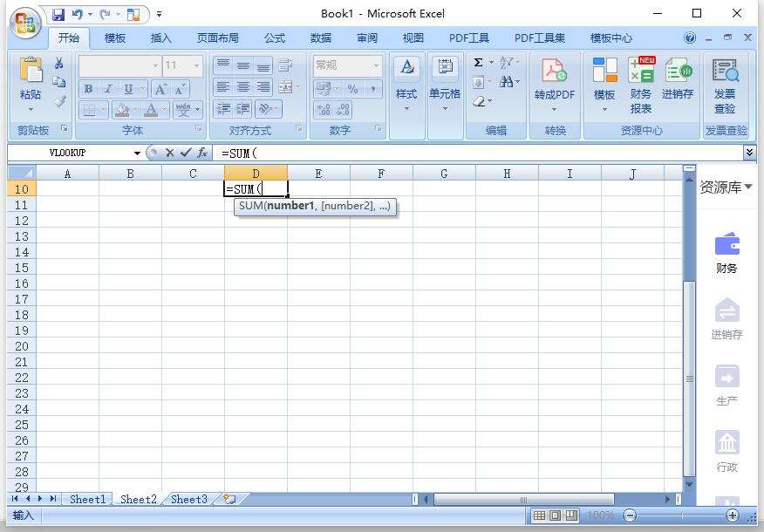Switch to the 页面布局 tab
764x532 pixels.
tap(218, 38)
